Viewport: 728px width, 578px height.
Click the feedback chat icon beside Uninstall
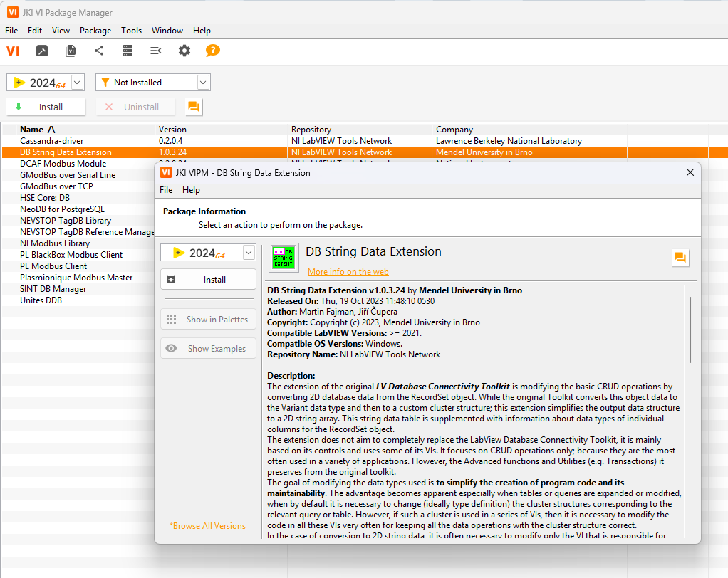click(194, 107)
